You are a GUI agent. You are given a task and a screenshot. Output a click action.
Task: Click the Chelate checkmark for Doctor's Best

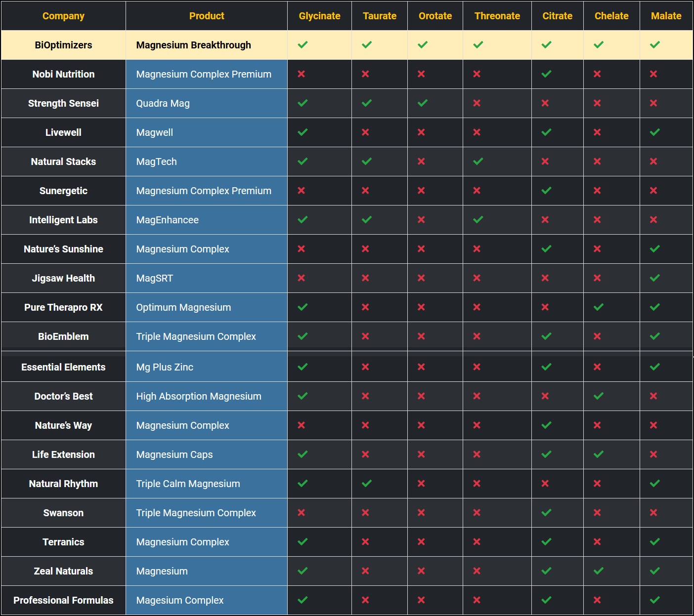click(x=599, y=396)
